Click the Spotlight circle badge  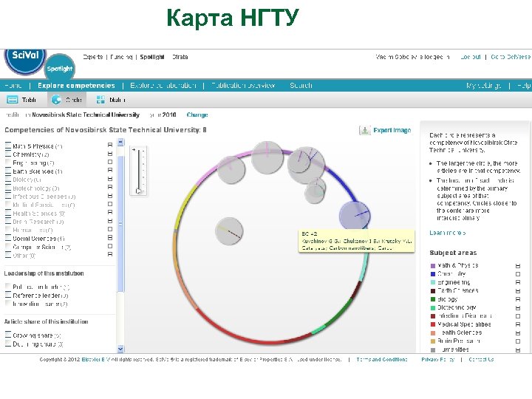coord(59,67)
